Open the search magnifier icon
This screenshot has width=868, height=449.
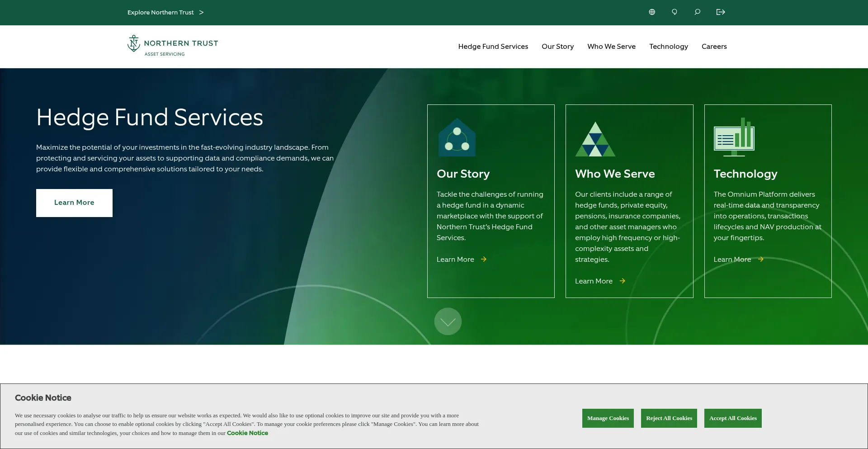(698, 12)
